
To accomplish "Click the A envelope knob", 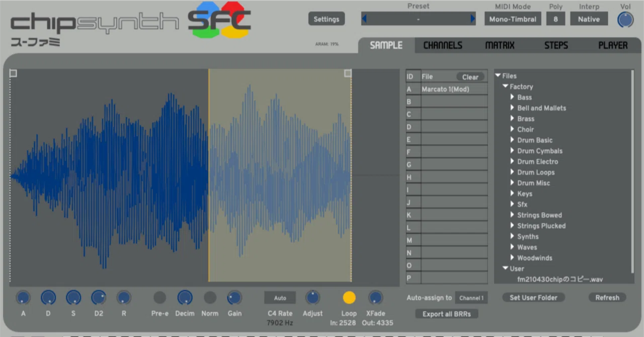I will tap(23, 298).
